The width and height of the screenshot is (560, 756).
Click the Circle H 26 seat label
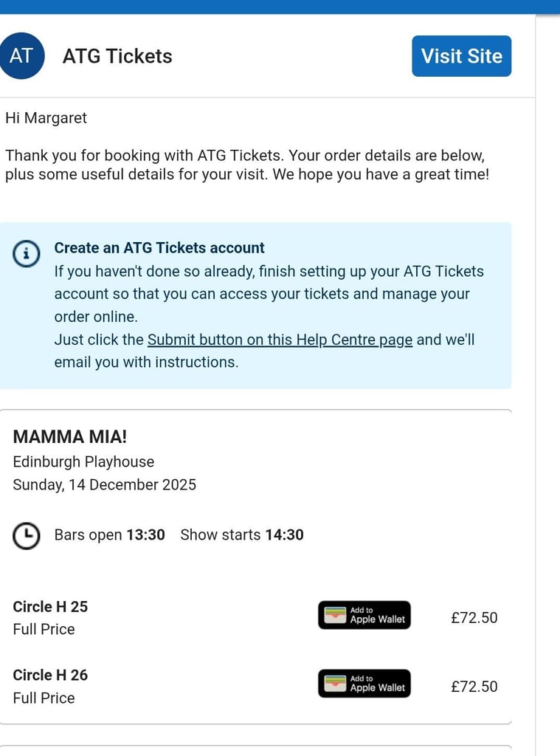pyautogui.click(x=51, y=674)
